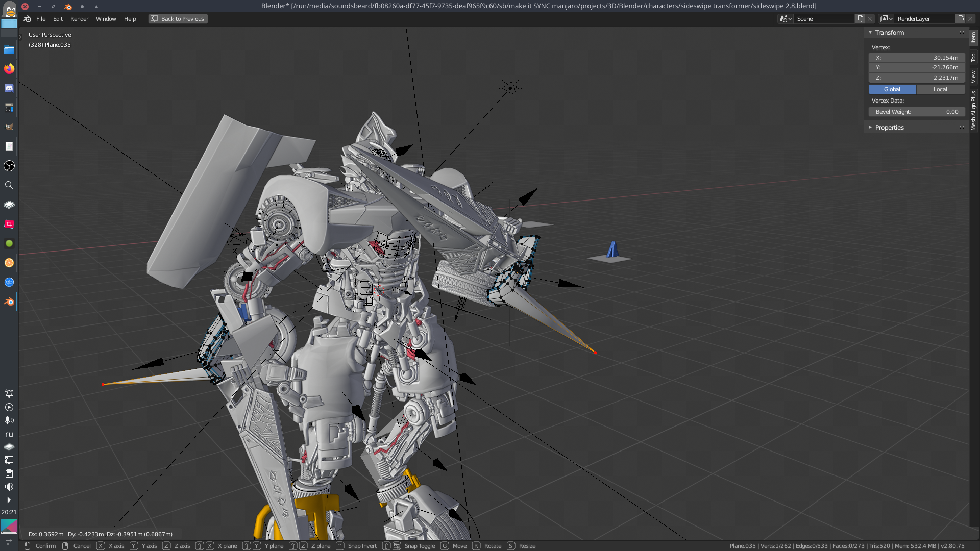This screenshot has height=551, width=980.
Task: Click Back to Previous button
Action: (x=178, y=19)
